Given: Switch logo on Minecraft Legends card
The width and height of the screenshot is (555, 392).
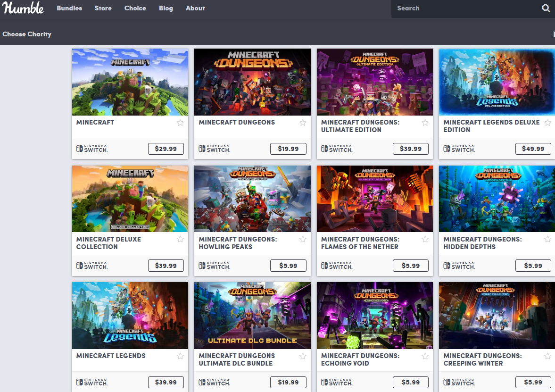Looking at the screenshot, I should [91, 382].
